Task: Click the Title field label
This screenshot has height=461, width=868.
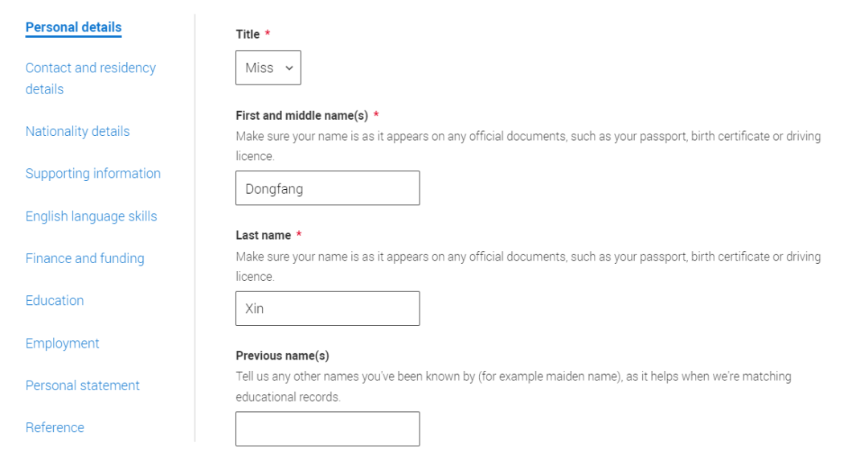Action: [x=248, y=35]
